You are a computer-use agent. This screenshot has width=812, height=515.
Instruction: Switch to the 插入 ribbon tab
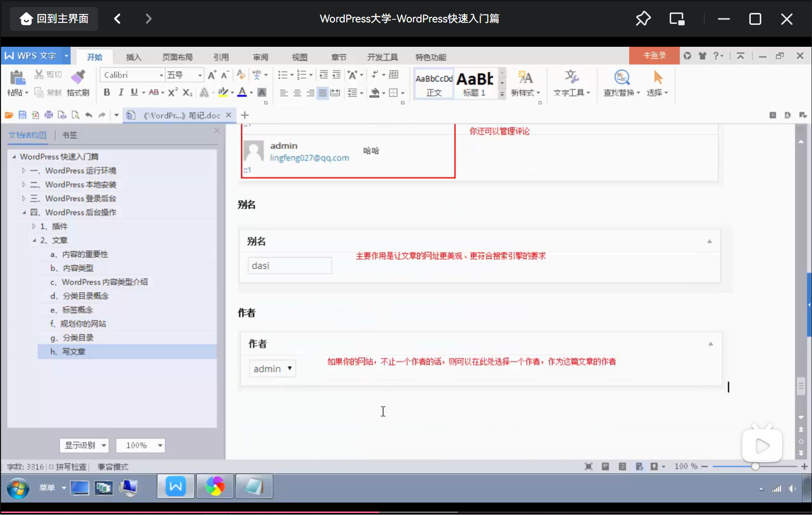133,57
